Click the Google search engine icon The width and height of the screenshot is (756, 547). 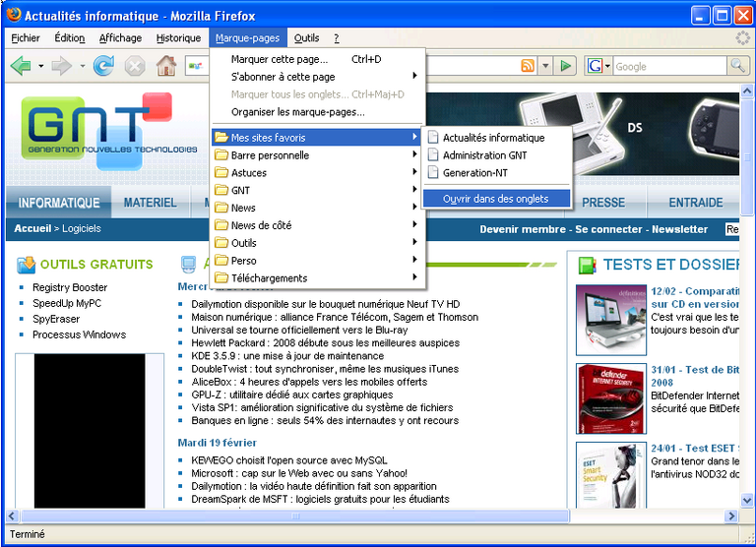595,66
